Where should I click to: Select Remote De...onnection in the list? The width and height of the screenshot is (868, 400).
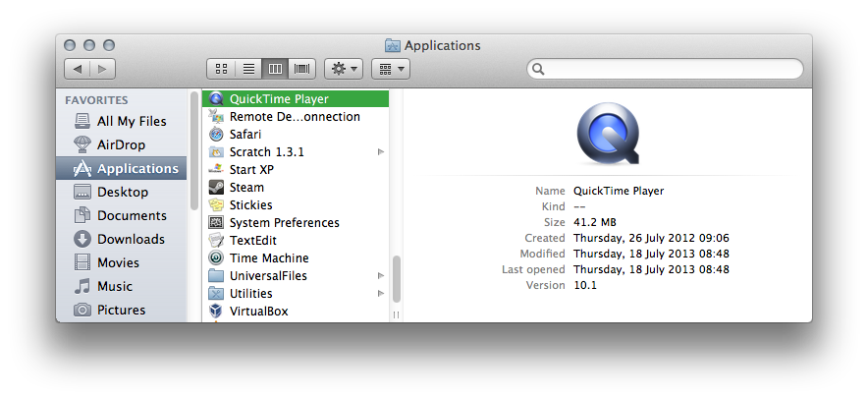295,117
